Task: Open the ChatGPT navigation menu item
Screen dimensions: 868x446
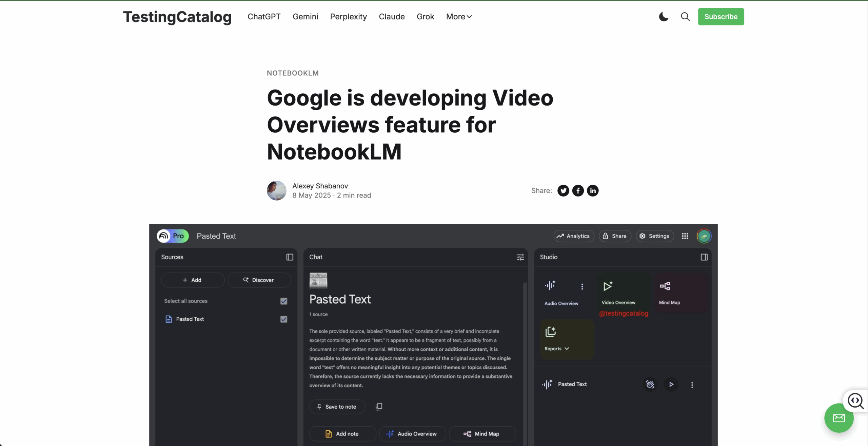Action: [264, 17]
